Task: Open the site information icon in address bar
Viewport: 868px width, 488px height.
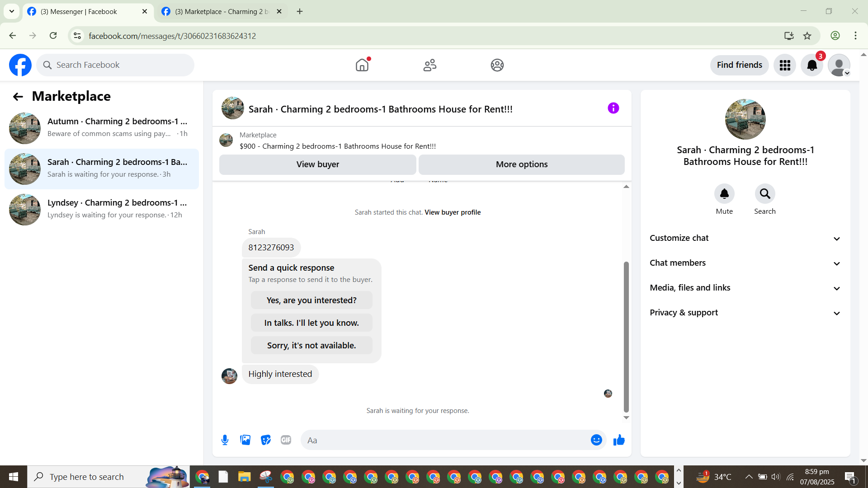Action: click(x=77, y=36)
